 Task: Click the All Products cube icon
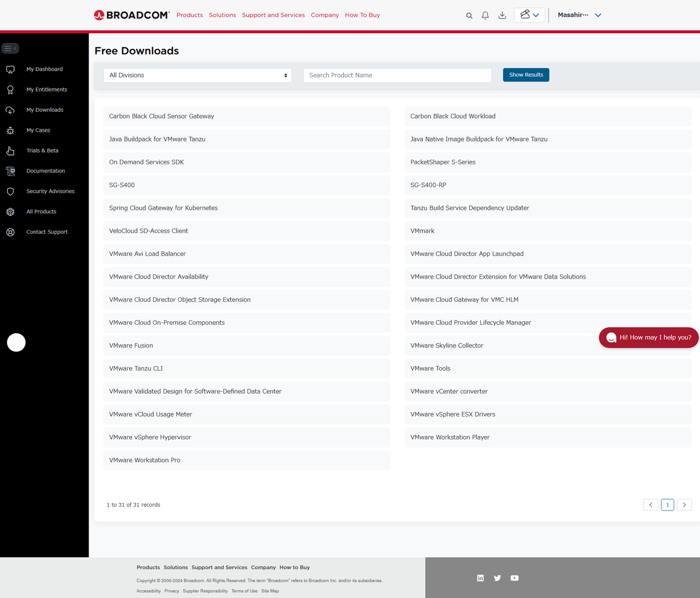click(x=10, y=212)
